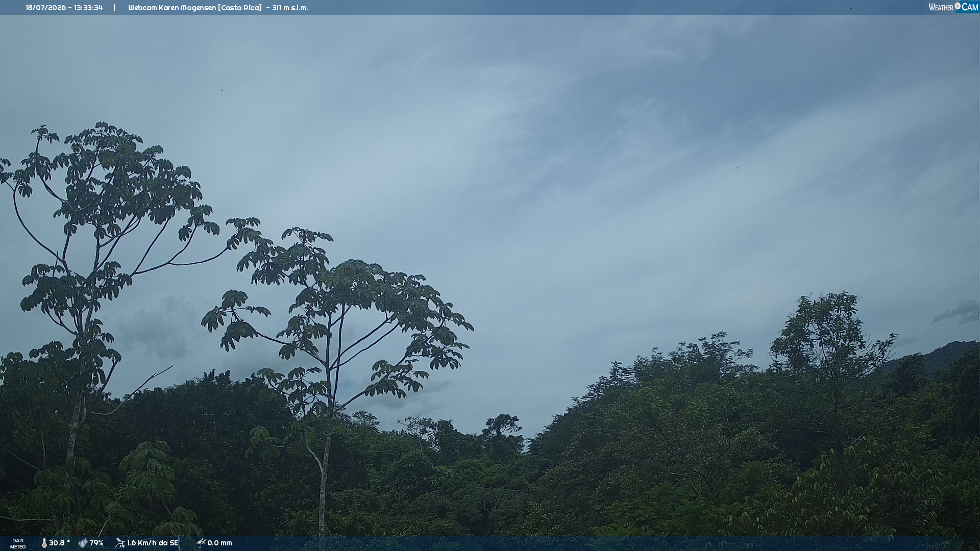The image size is (980, 551).
Task: Click the '311 m s.l.m.' altitude text
Action: coord(290,8)
